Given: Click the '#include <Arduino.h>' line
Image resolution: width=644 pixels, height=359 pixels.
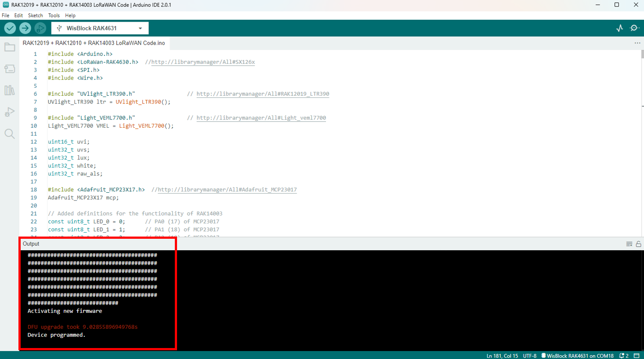Looking at the screenshot, I should pos(80,54).
